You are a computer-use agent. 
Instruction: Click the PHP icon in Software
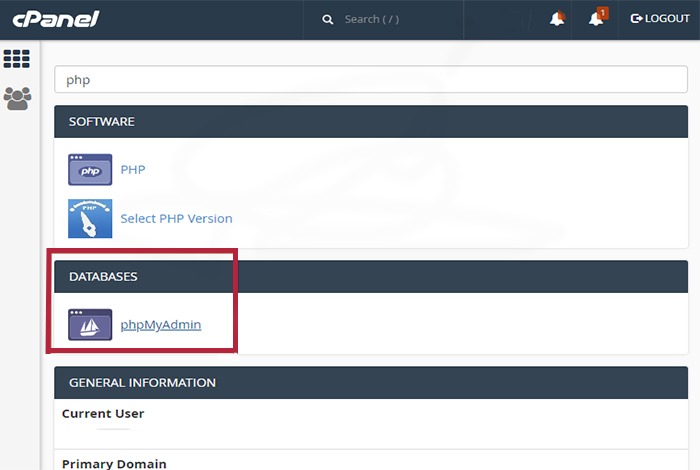pos(90,170)
